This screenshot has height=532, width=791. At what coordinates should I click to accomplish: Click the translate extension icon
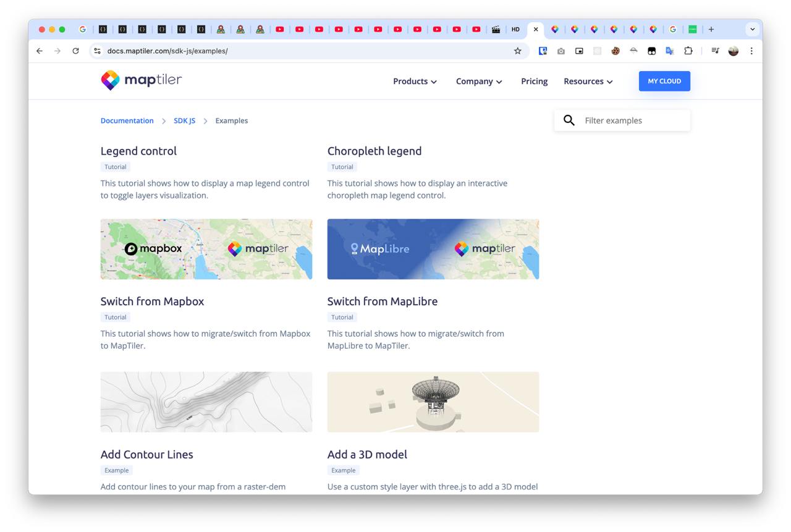pyautogui.click(x=669, y=51)
